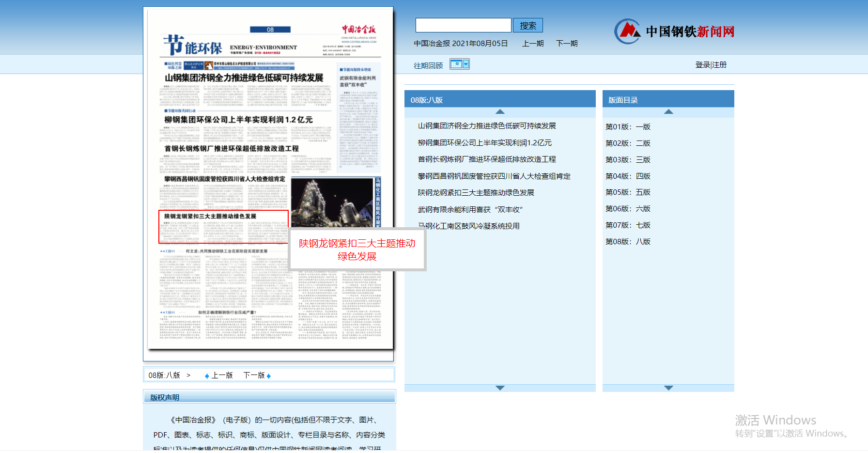Click 何文波 article headline on newspaper page
This screenshot has height=453, width=868.
(226, 251)
